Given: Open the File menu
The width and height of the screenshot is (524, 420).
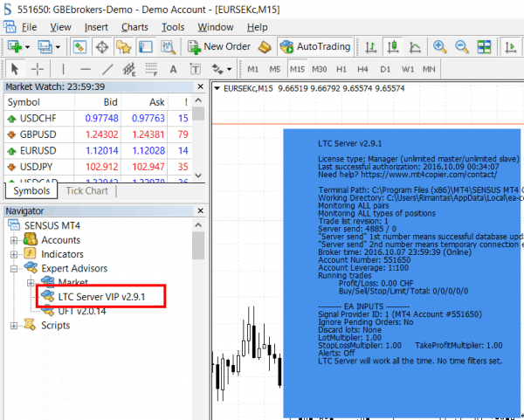Looking at the screenshot, I should pos(29,27).
